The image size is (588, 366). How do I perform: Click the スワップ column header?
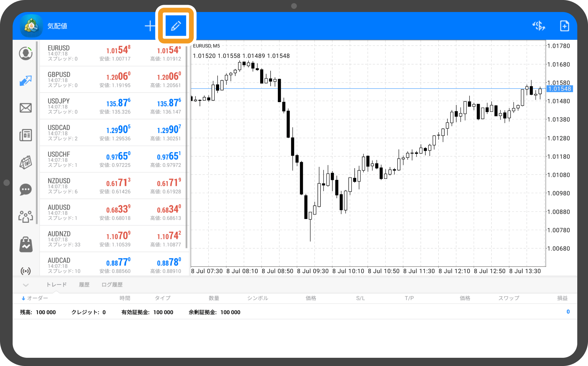(x=509, y=298)
